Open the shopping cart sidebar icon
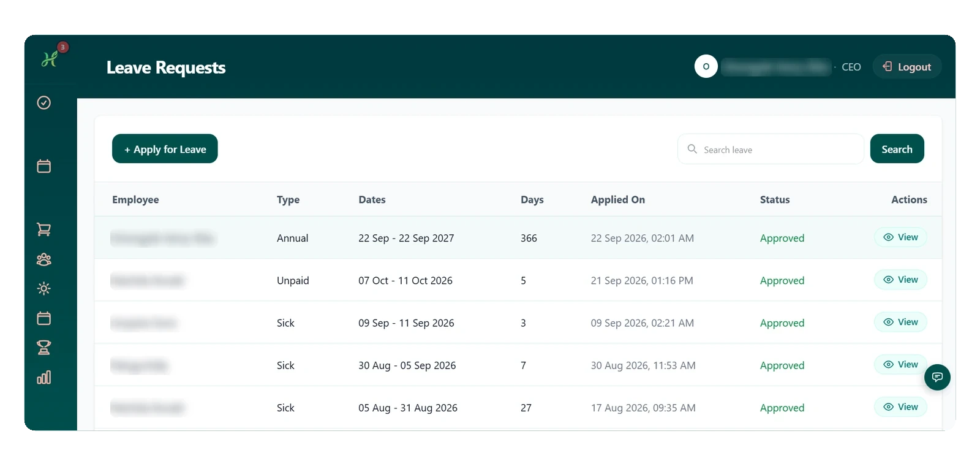 pyautogui.click(x=44, y=229)
